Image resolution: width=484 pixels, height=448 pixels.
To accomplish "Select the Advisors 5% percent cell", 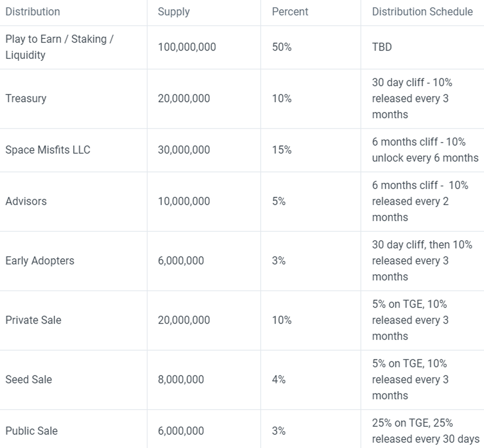I will 279,201.
